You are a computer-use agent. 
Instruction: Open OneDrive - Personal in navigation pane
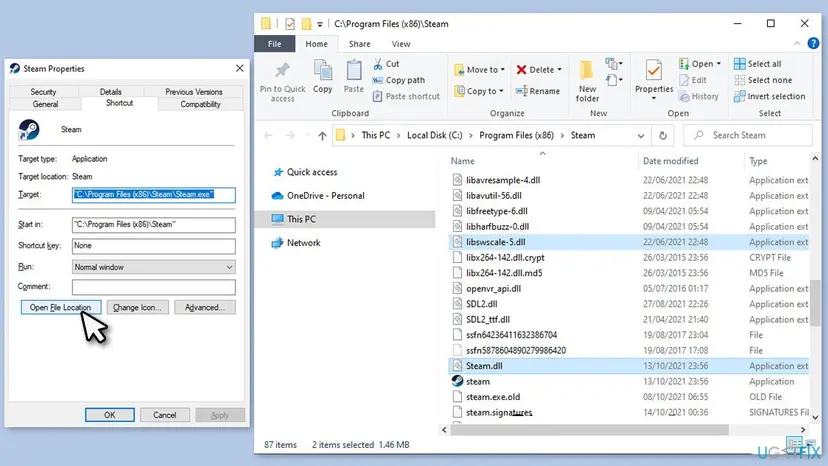point(318,196)
